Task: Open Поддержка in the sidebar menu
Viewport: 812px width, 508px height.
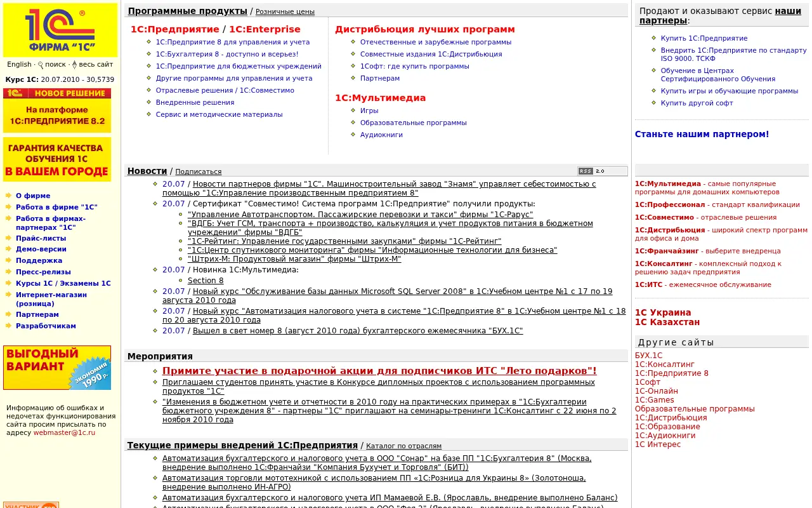Action: [39, 260]
